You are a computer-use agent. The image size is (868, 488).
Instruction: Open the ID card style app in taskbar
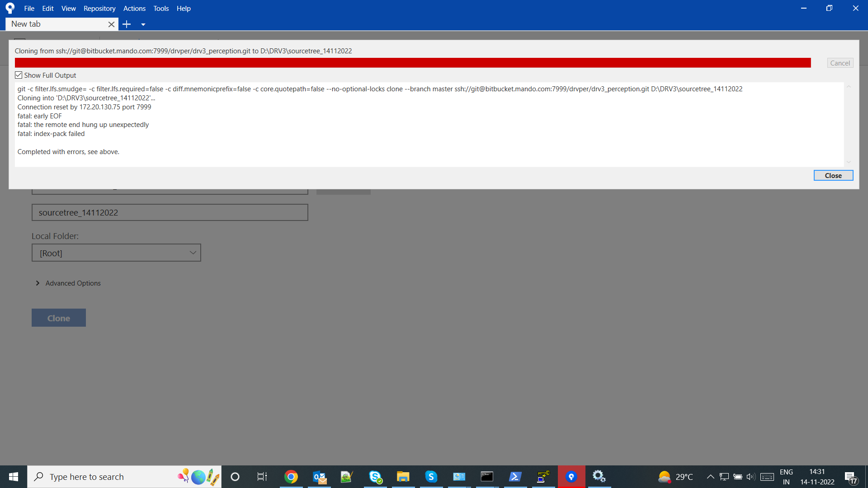459,477
